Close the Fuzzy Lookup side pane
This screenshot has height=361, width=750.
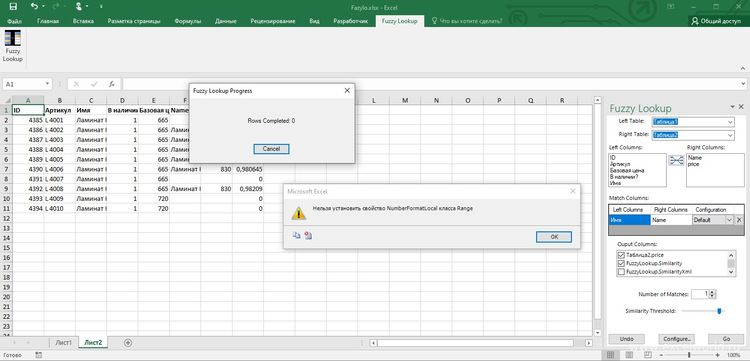pos(741,107)
